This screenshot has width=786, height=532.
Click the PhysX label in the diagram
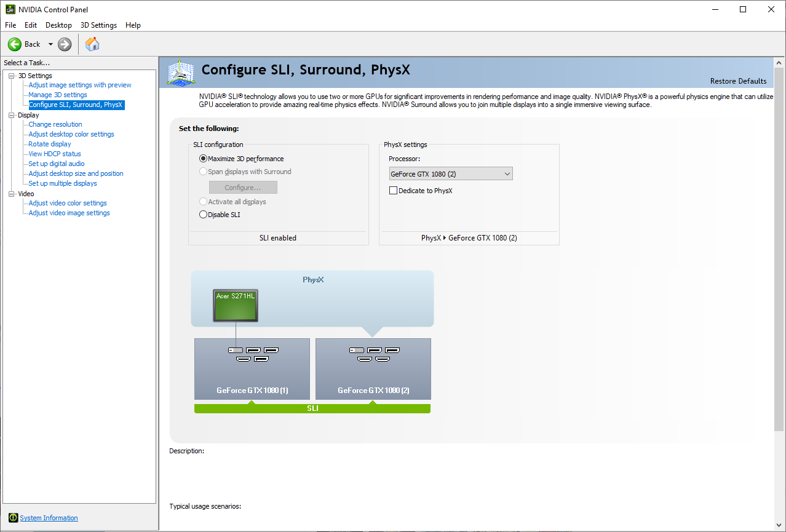pos(313,280)
